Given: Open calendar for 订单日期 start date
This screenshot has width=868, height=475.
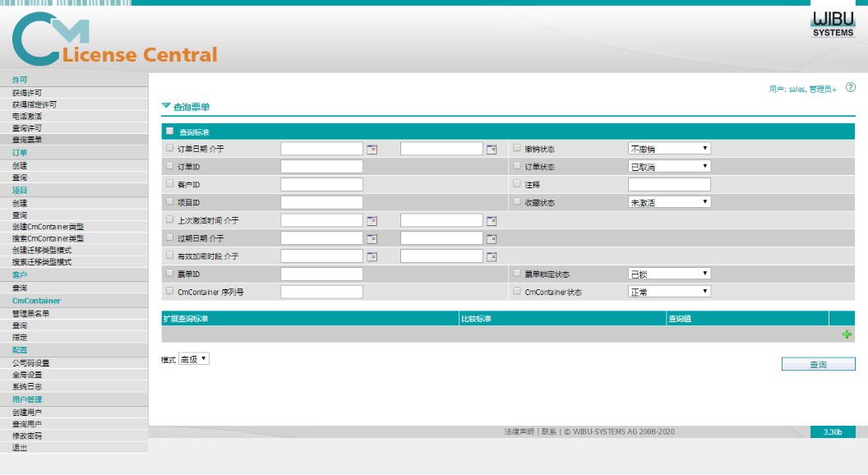Looking at the screenshot, I should click(x=372, y=150).
